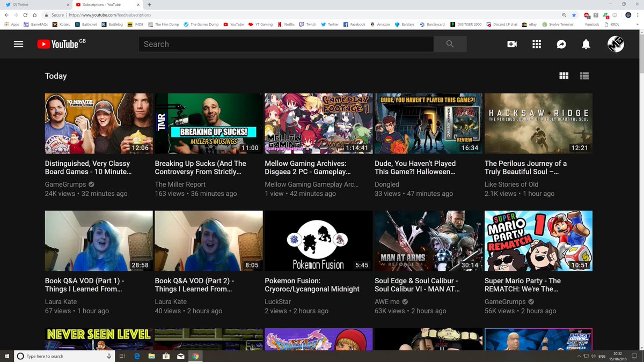Open the account avatar menu
The height and width of the screenshot is (362, 644).
coord(616,44)
